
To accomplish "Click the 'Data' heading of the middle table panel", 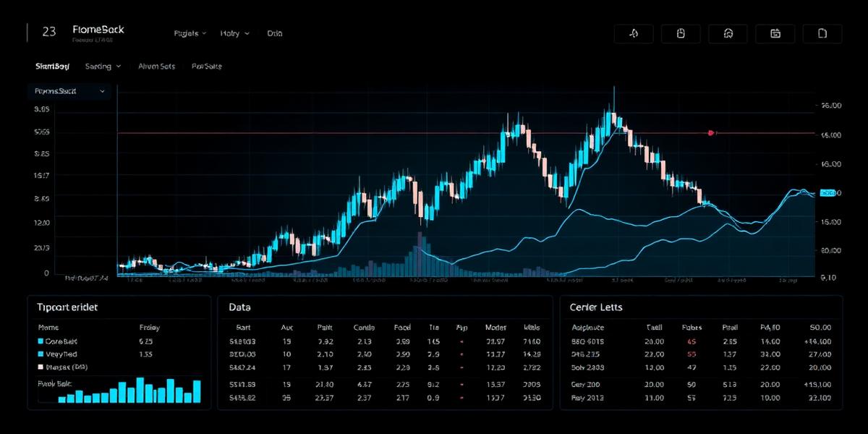I will [239, 307].
